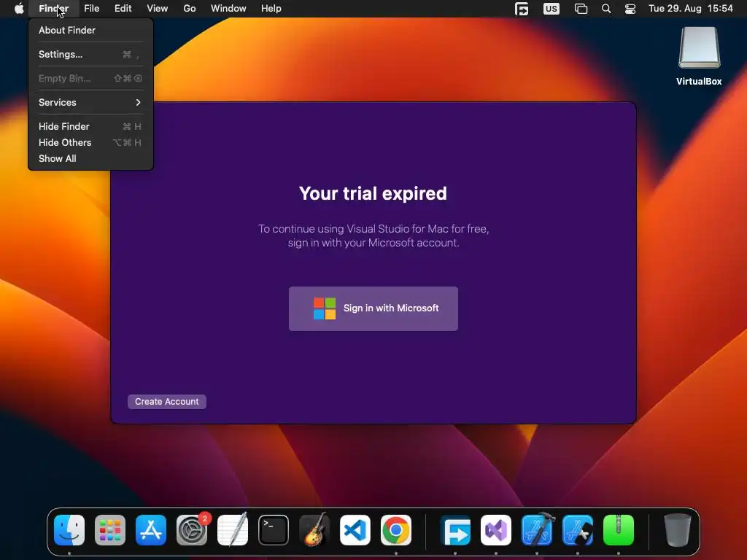Open the Help menu
747x560 pixels.
click(271, 9)
